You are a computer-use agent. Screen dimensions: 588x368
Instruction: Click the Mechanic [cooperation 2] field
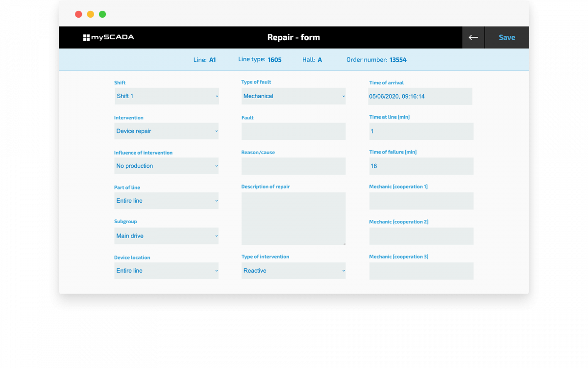[x=421, y=236]
